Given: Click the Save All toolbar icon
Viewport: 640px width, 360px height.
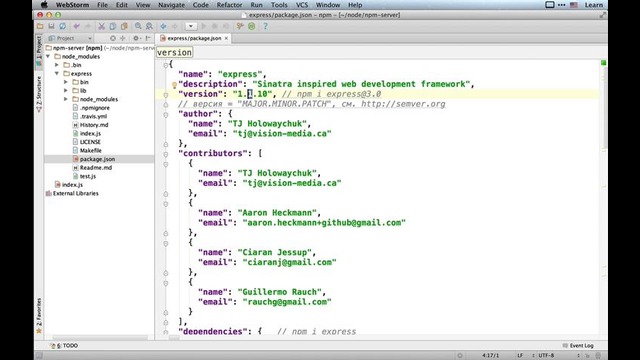Looking at the screenshot, I should (x=51, y=26).
